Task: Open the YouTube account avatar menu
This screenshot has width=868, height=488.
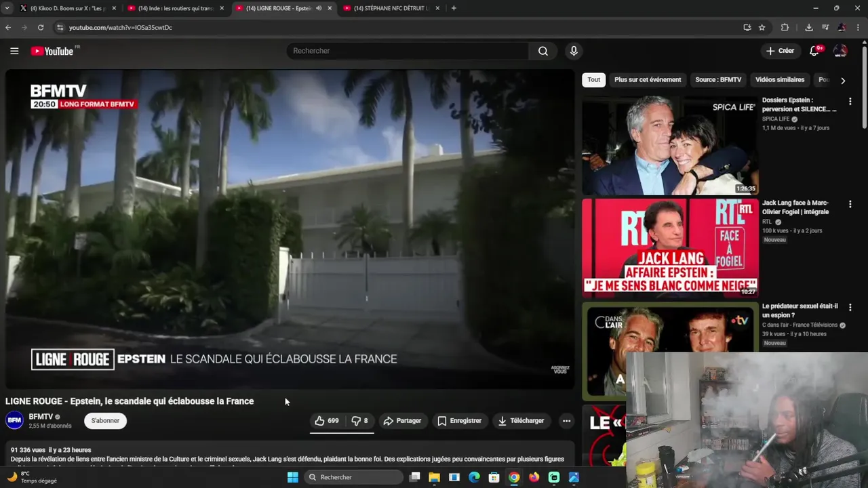Action: pyautogui.click(x=840, y=51)
